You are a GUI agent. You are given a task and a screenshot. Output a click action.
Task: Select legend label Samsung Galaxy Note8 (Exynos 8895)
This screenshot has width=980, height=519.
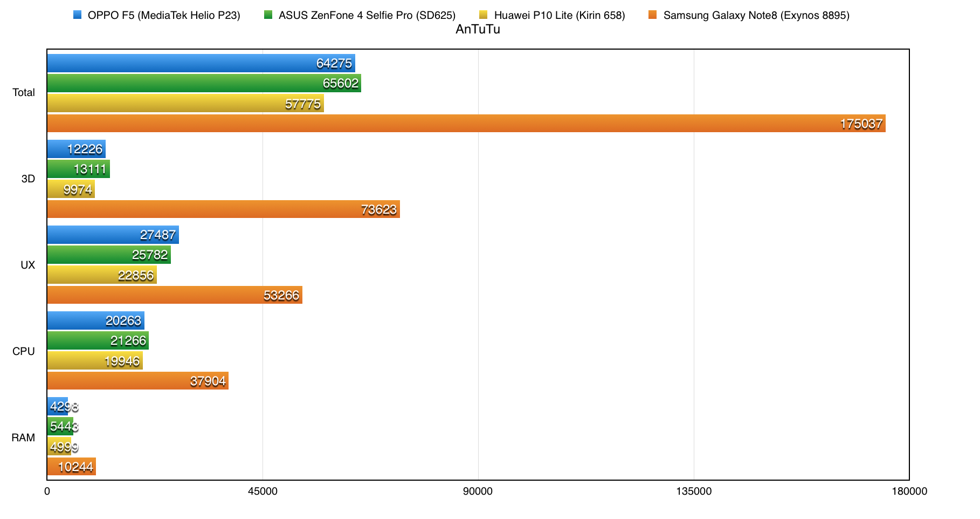pos(756,15)
